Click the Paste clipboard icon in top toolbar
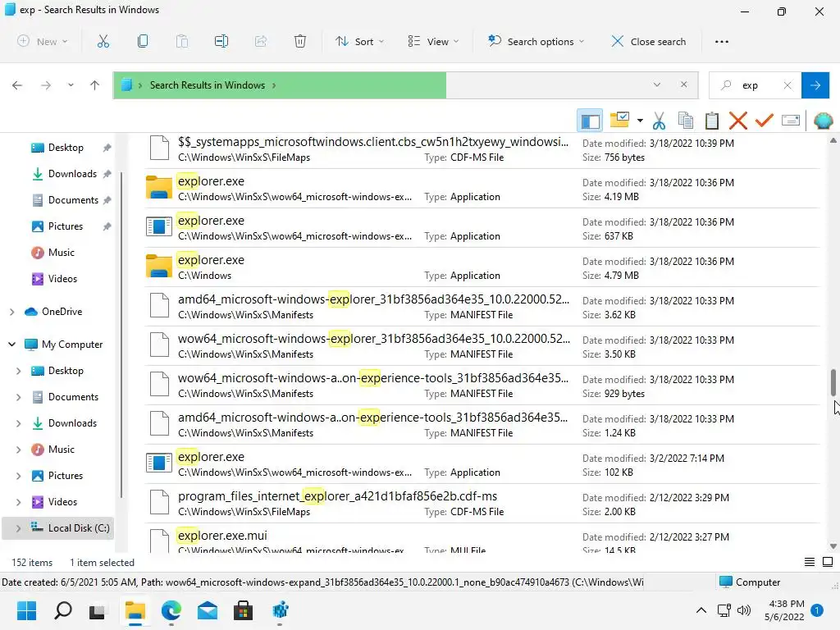The width and height of the screenshot is (840, 630). tap(182, 41)
